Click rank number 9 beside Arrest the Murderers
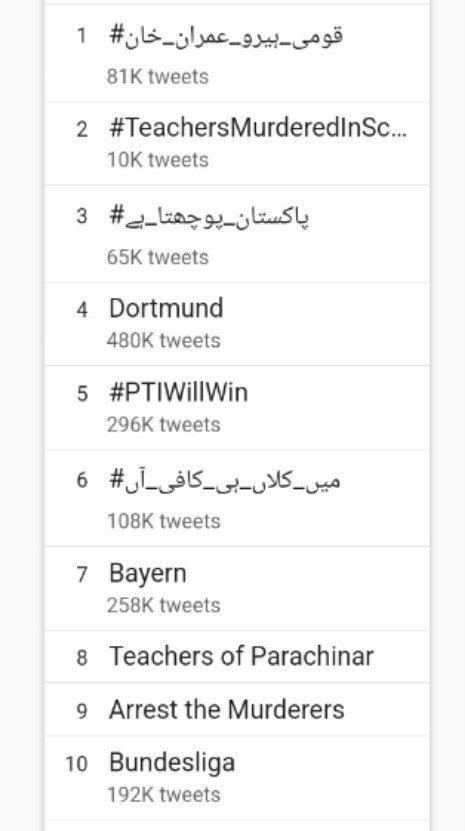 click(x=82, y=711)
